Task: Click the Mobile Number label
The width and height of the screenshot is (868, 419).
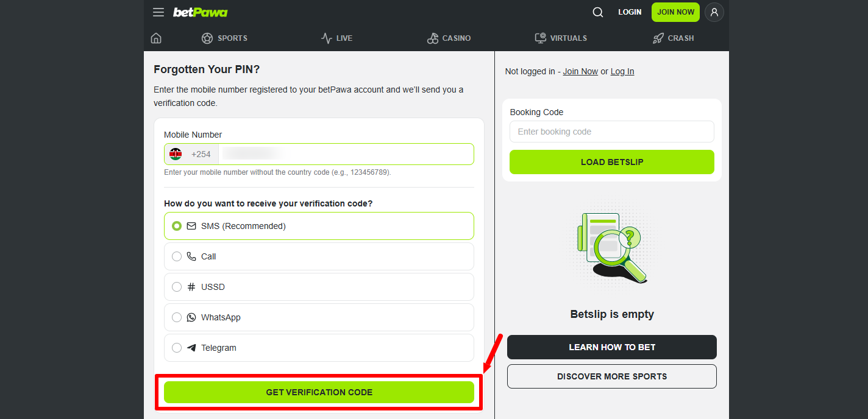Action: 193,135
